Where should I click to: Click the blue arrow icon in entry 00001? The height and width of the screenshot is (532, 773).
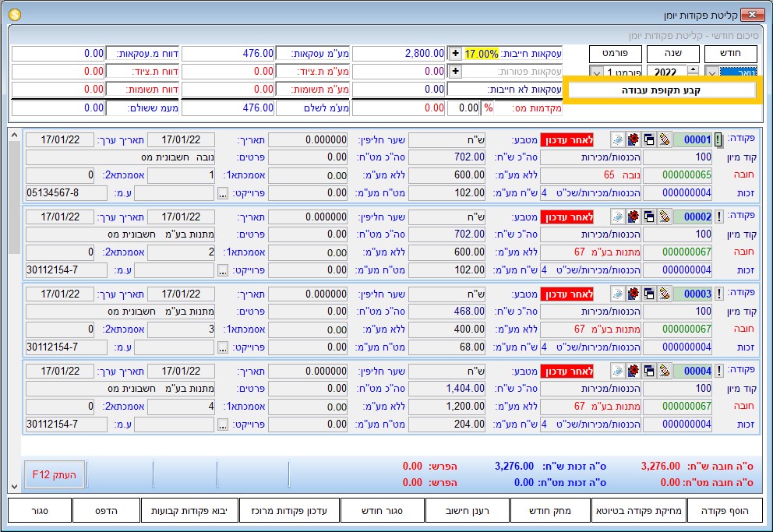[618, 139]
